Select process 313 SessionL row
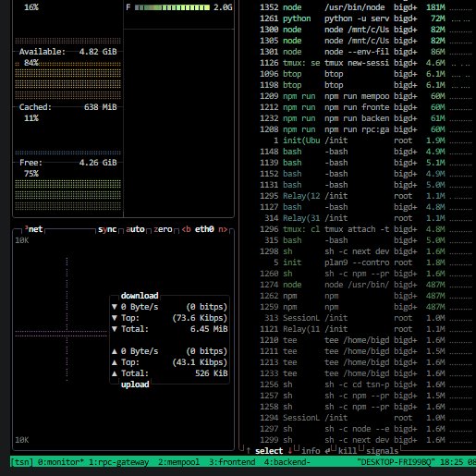476x476 pixels. (x=365, y=318)
